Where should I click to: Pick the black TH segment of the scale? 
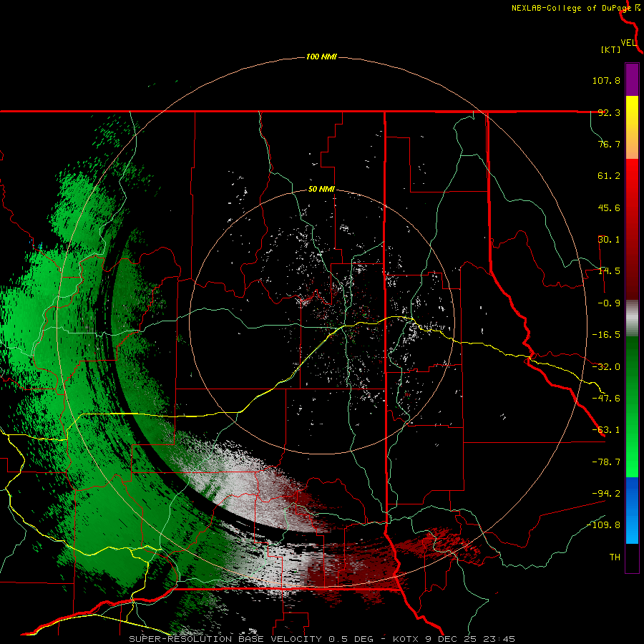(632, 558)
